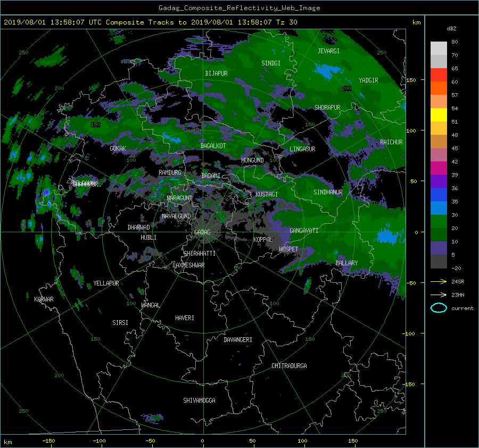Click the BIJAPUR city label
Viewport: 479px width, 448px height.
(x=216, y=74)
